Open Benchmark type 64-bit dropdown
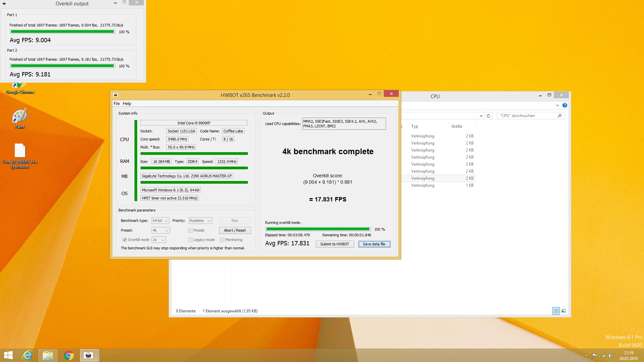 click(160, 221)
